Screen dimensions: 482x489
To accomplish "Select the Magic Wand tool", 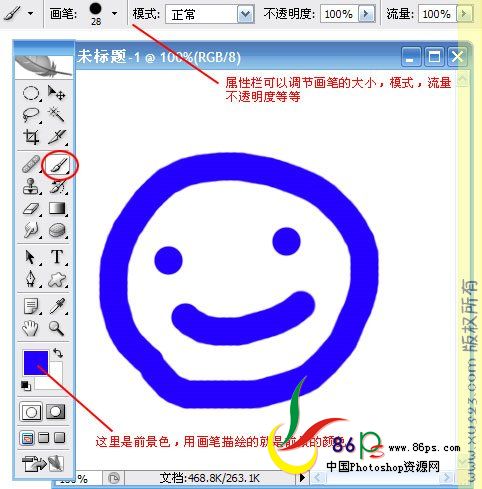I will (56, 115).
